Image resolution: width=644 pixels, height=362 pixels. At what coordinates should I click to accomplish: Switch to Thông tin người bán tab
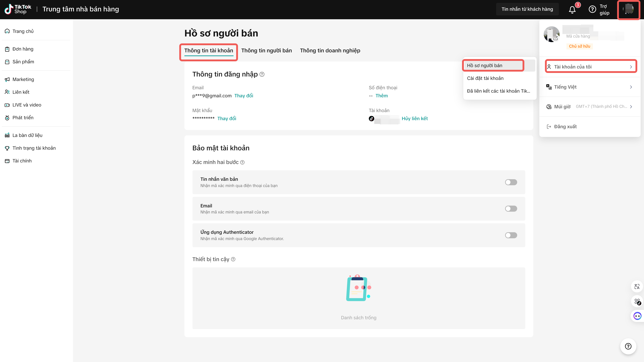[x=266, y=50]
